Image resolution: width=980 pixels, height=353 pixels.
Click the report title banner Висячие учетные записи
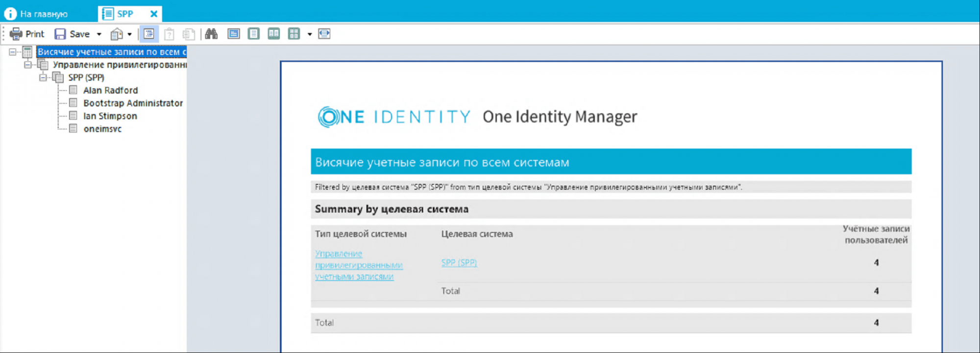(611, 162)
